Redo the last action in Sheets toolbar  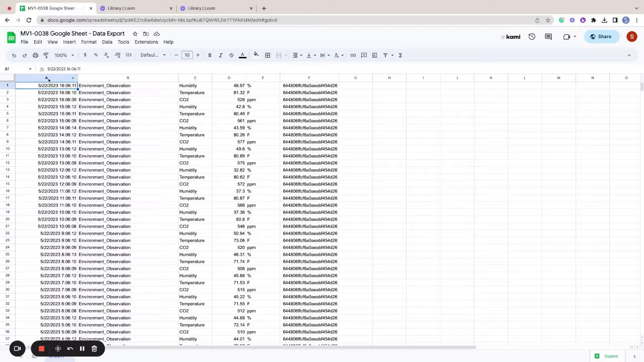[25, 55]
